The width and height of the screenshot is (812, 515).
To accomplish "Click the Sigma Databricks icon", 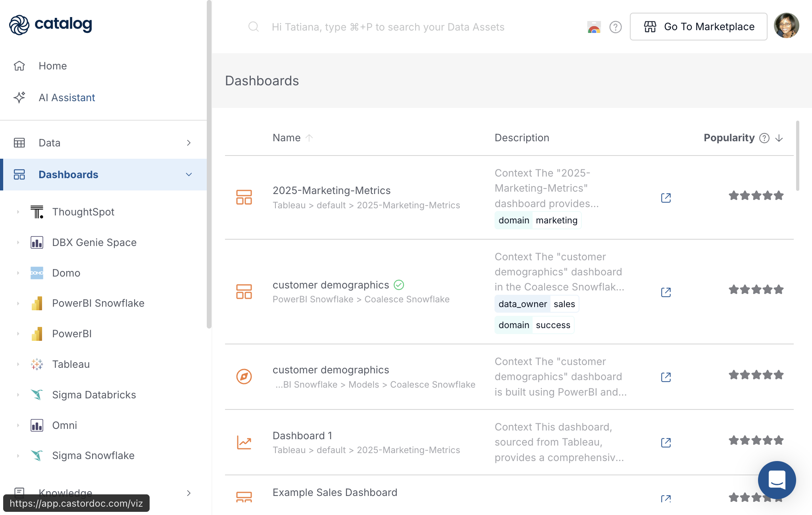I will pyautogui.click(x=37, y=395).
